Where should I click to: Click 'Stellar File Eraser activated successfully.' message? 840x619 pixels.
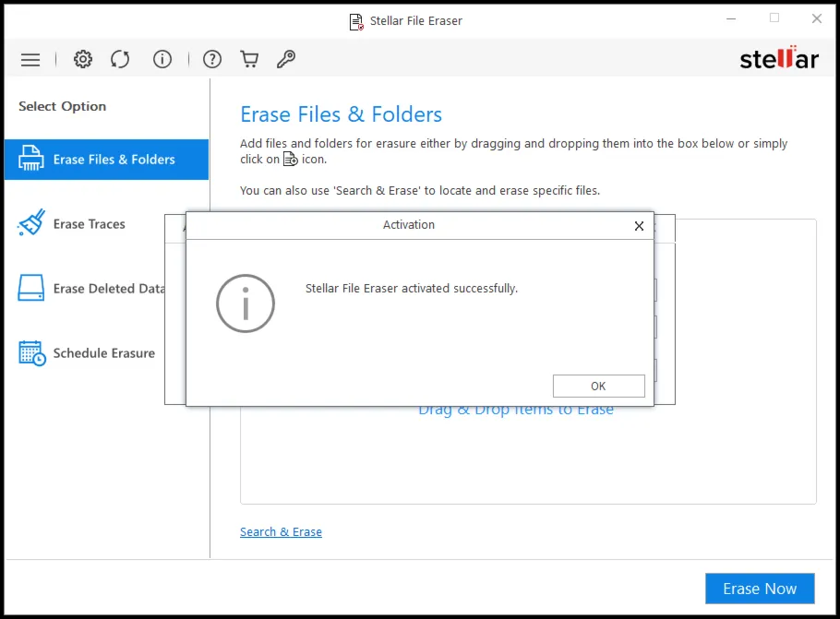pyautogui.click(x=412, y=288)
